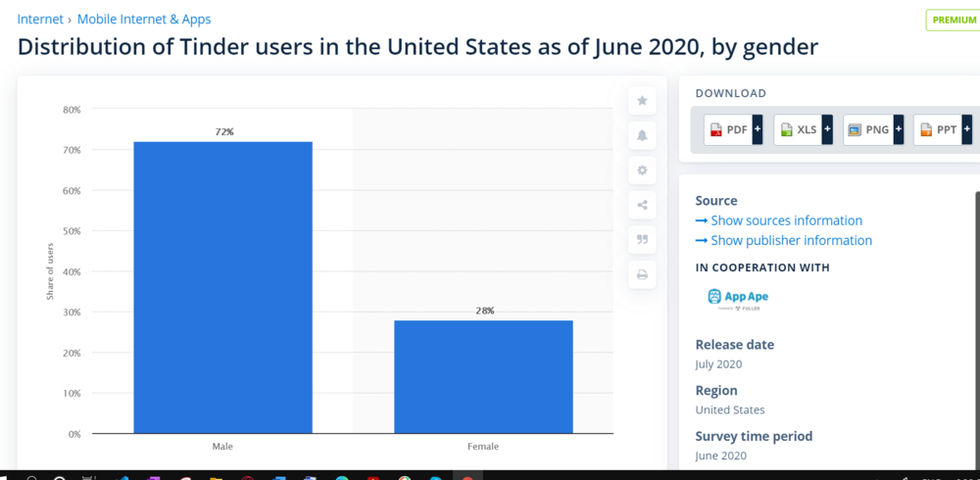
Task: Open the Internet breadcrumb link
Action: 40,20
